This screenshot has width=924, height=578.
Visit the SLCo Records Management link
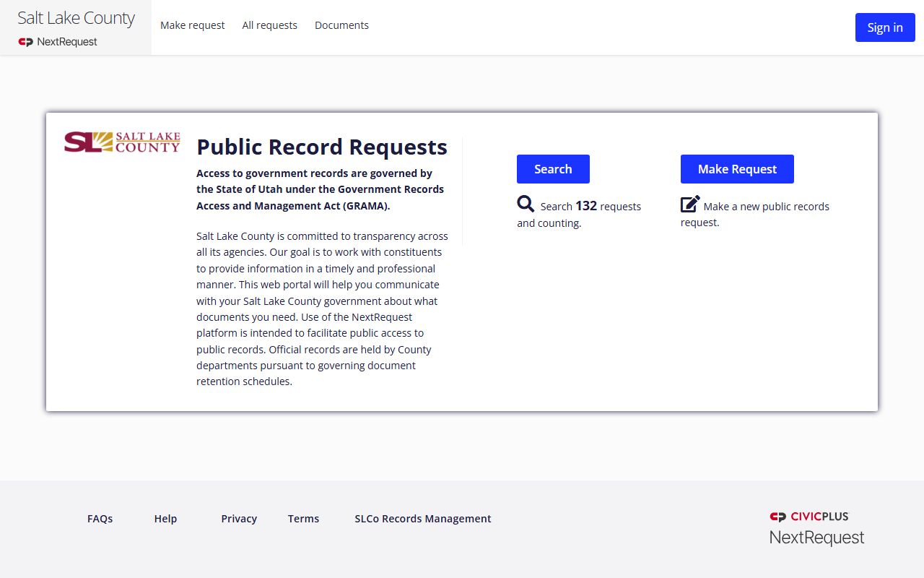423,519
